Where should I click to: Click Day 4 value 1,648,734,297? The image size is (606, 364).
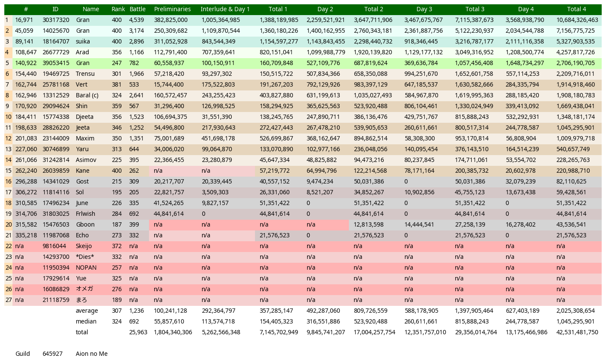pos(525,63)
